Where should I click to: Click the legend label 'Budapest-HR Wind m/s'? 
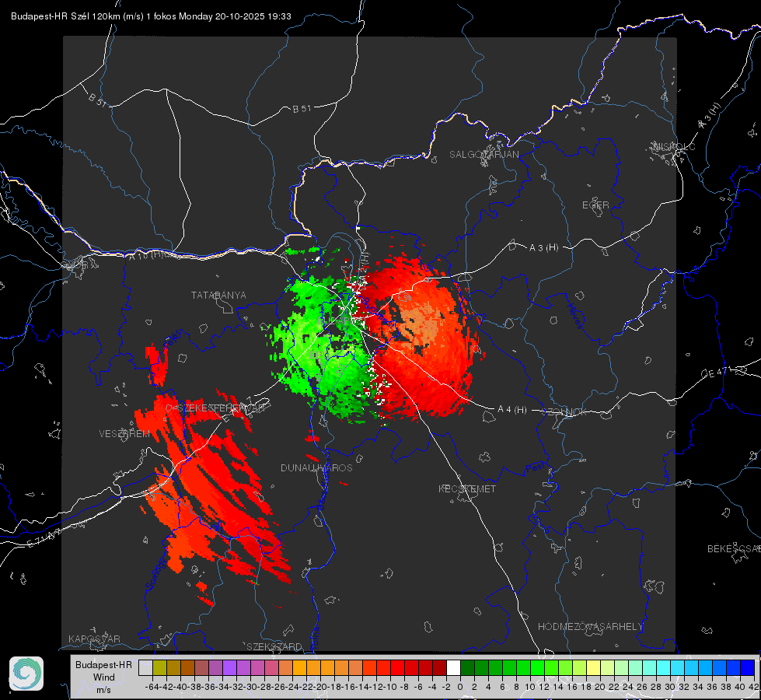point(104,677)
